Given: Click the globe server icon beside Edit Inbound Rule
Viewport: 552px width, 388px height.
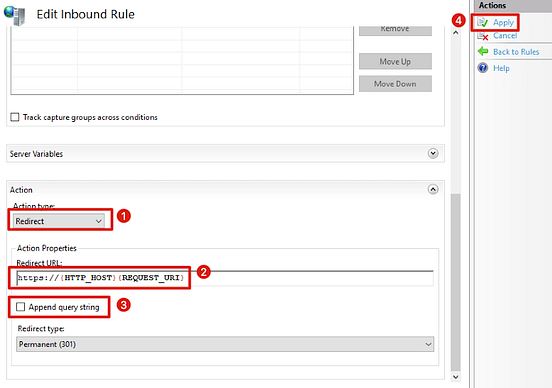Looking at the screenshot, I should pos(15,15).
